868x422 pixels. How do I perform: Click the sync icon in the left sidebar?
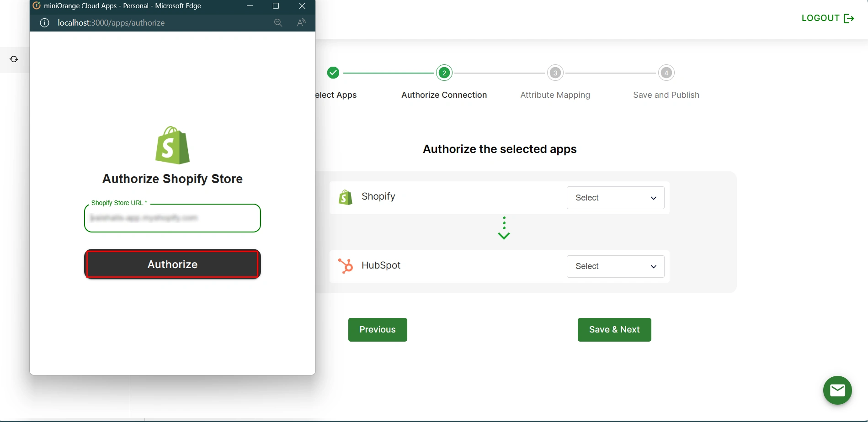pyautogui.click(x=14, y=59)
